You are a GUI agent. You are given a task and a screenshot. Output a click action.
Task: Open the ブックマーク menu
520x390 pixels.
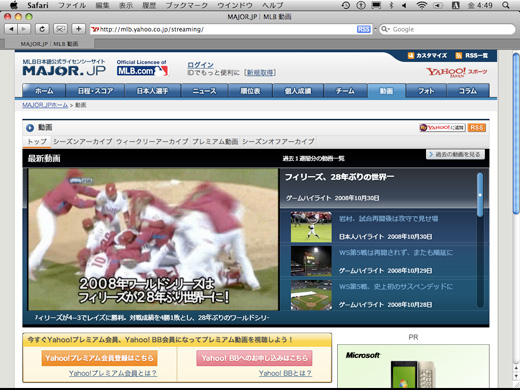pyautogui.click(x=187, y=5)
